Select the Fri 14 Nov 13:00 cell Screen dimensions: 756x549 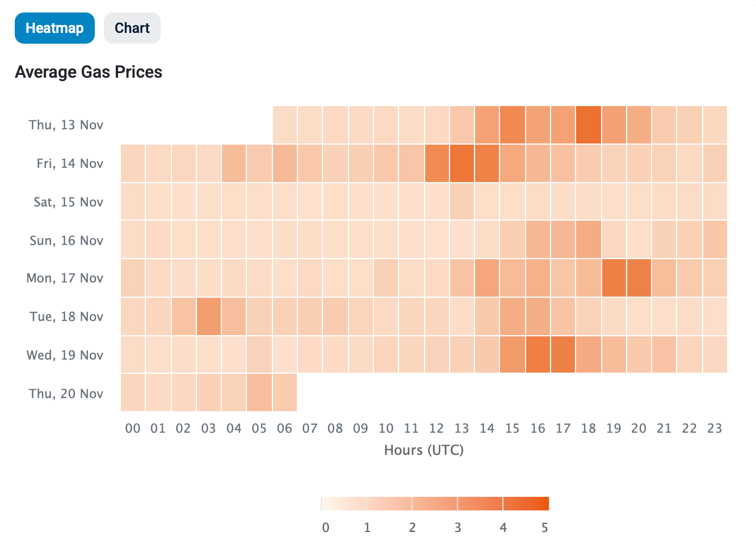[x=461, y=163]
